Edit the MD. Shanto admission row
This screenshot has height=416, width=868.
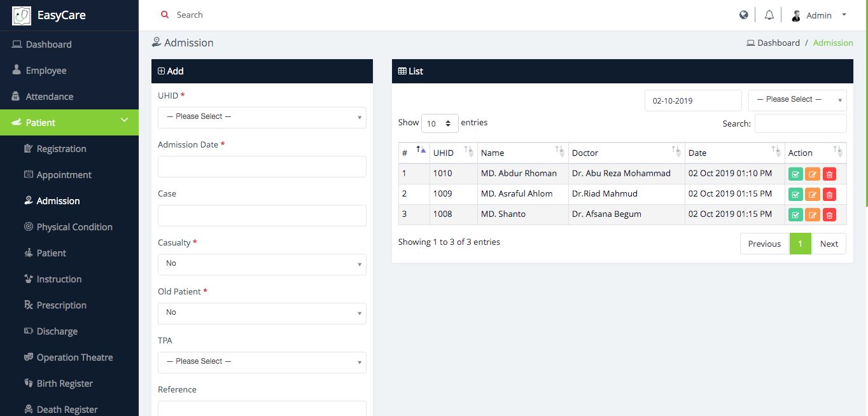(x=813, y=214)
